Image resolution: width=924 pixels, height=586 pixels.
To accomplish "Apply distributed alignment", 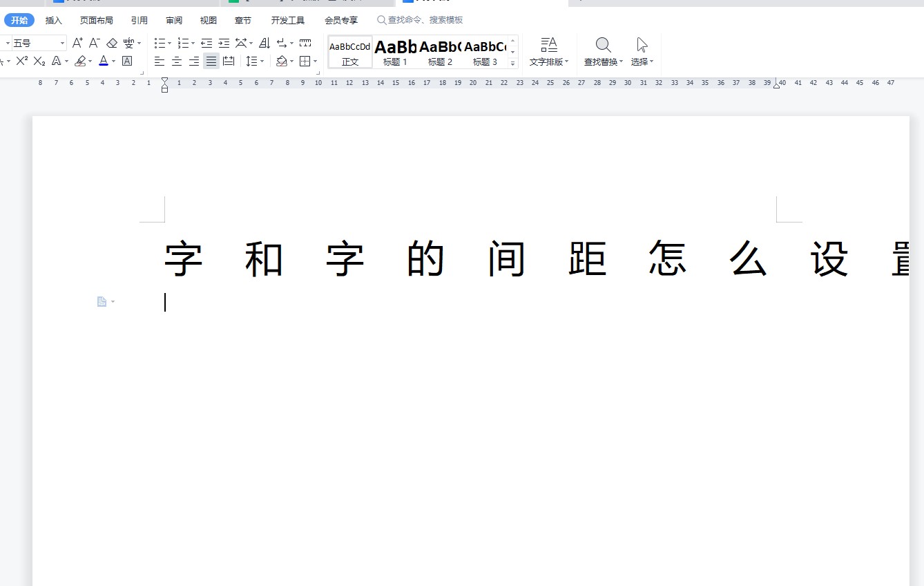I will (x=229, y=61).
